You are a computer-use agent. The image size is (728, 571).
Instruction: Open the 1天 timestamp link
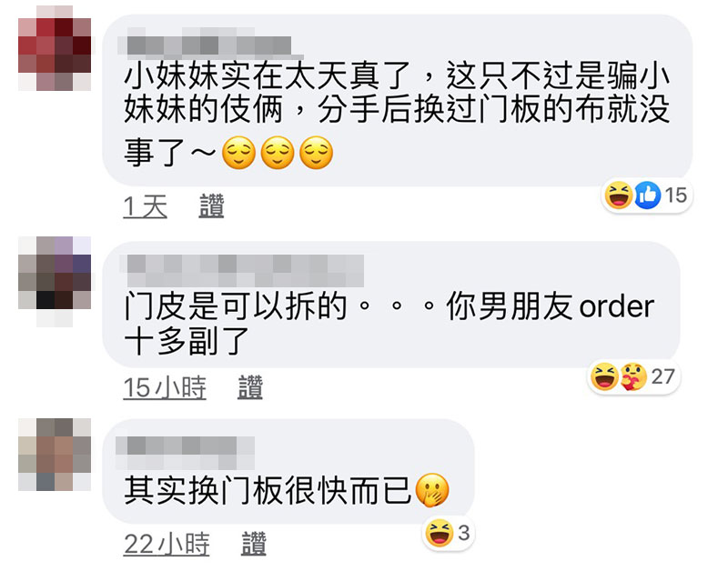146,206
